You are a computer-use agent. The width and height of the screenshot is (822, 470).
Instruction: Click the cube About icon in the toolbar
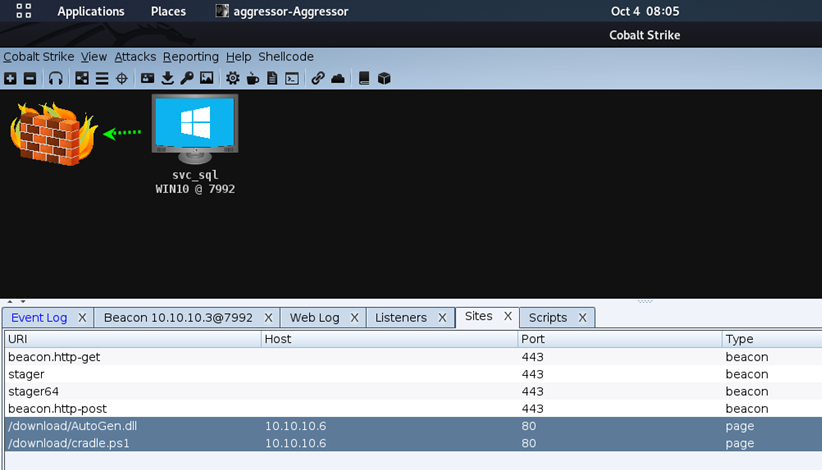384,79
